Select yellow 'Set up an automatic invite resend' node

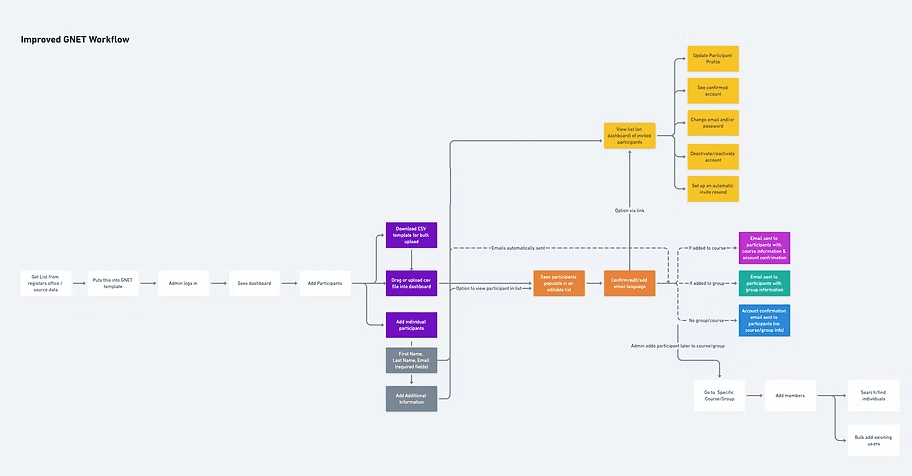coord(713,189)
